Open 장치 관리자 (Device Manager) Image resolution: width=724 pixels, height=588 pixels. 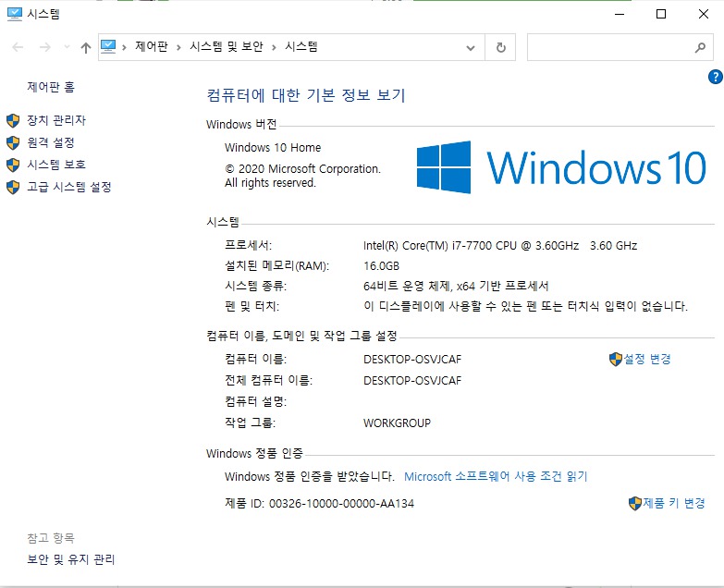point(56,120)
